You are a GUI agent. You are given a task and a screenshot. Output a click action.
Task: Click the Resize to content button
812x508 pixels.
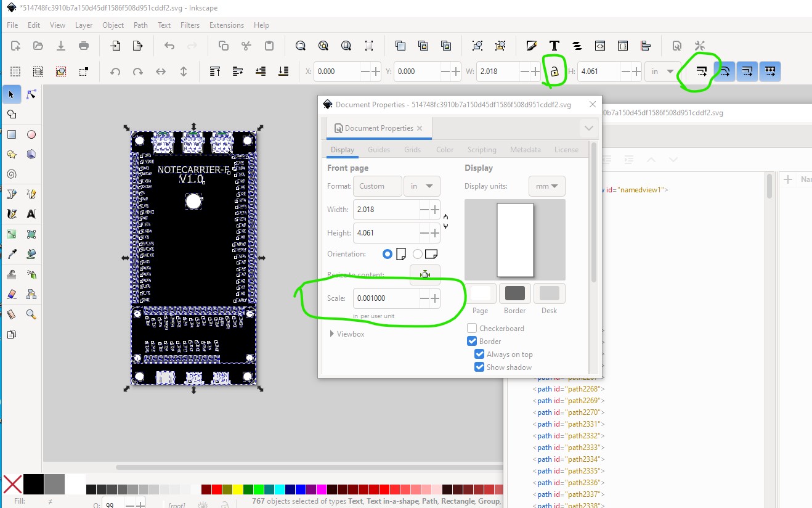pyautogui.click(x=425, y=274)
